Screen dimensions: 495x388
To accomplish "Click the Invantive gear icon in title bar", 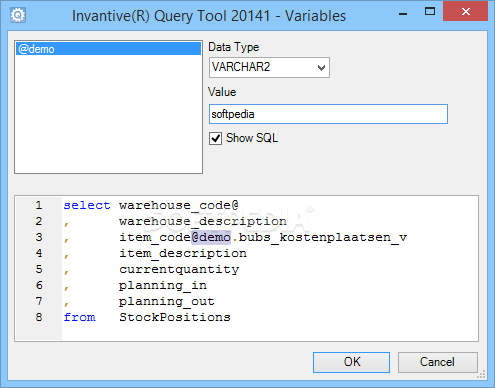I will coord(18,15).
